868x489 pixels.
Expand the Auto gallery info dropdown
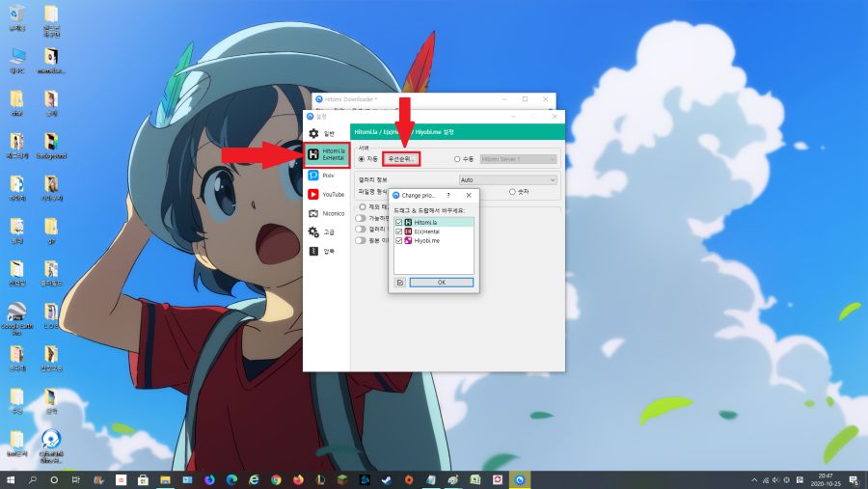coord(507,180)
